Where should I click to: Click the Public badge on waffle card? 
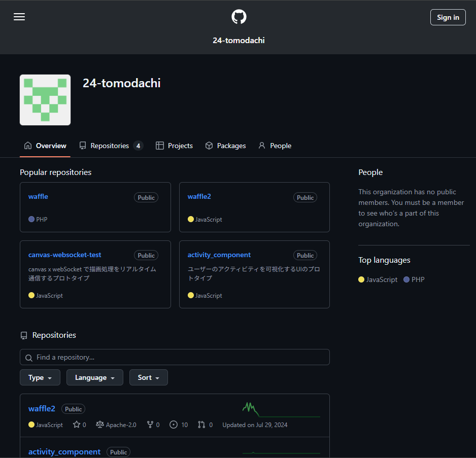point(146,198)
